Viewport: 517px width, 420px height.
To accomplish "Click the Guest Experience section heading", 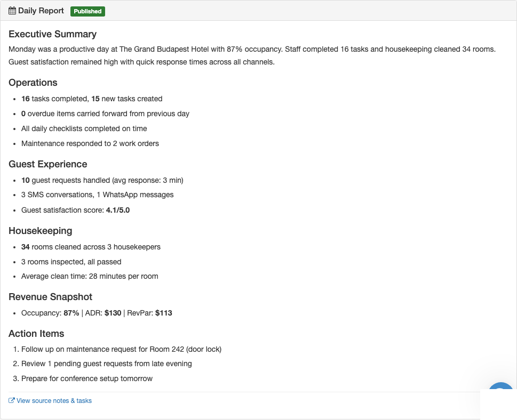I will pyautogui.click(x=48, y=164).
